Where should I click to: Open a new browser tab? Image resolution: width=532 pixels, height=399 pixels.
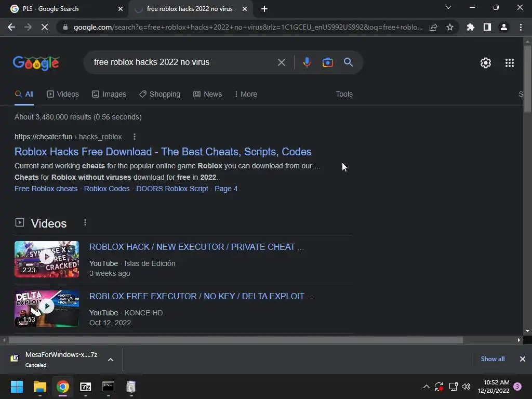point(264,9)
